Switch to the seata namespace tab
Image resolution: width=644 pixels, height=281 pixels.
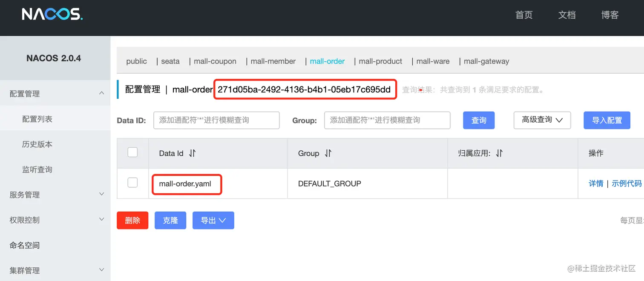(170, 61)
